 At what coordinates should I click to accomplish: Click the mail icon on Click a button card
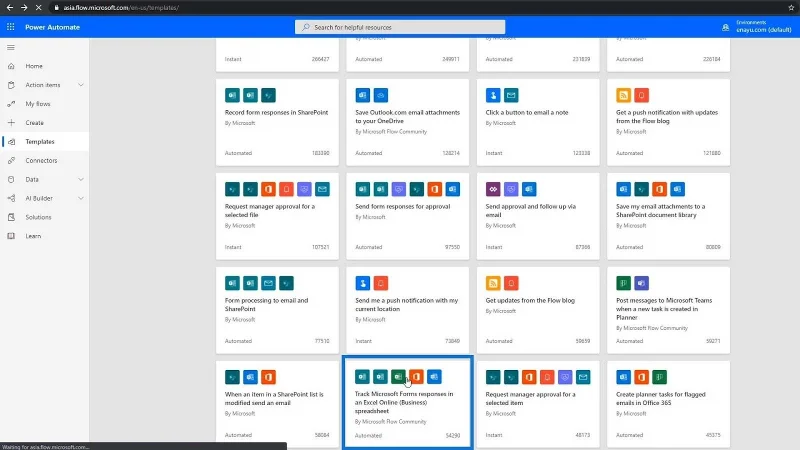pos(511,95)
